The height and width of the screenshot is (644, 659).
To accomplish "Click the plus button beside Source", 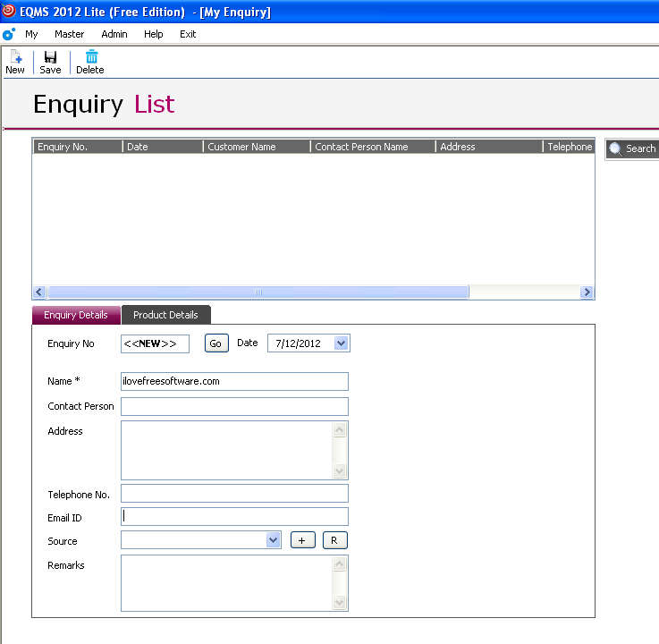I will (302, 540).
